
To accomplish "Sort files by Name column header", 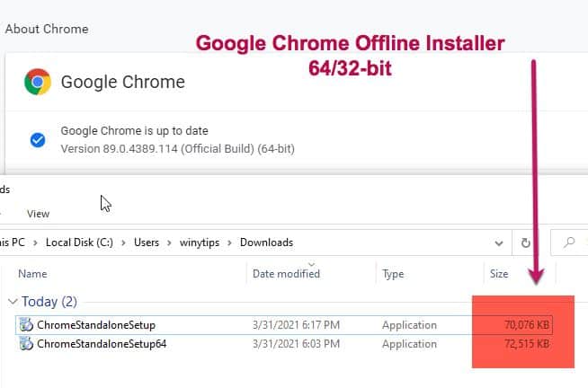I will [x=32, y=274].
